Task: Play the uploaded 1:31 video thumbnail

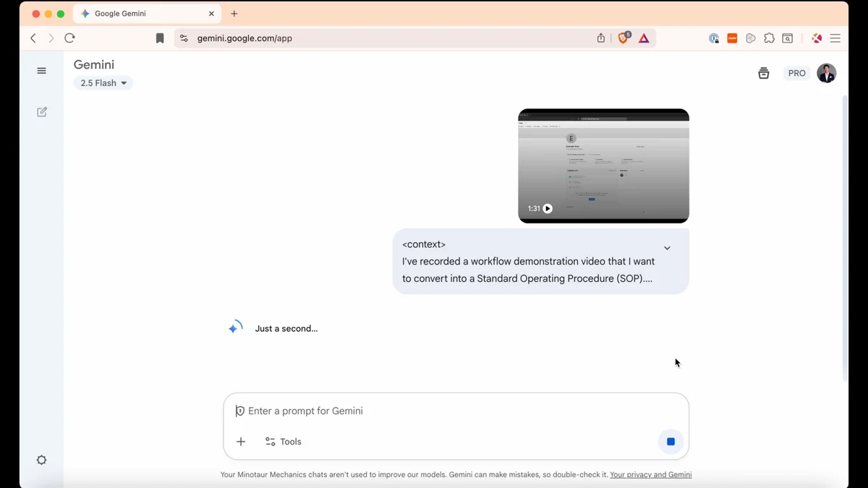Action: 603,166
